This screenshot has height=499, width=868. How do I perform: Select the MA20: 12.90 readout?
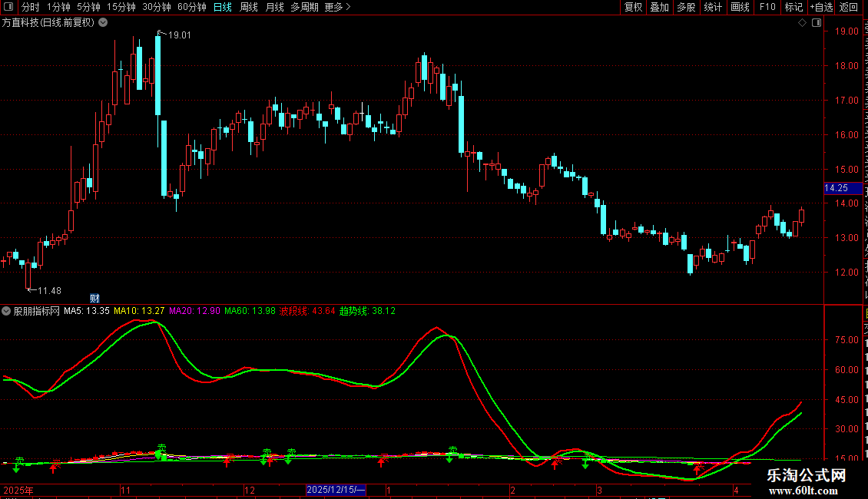click(x=194, y=311)
